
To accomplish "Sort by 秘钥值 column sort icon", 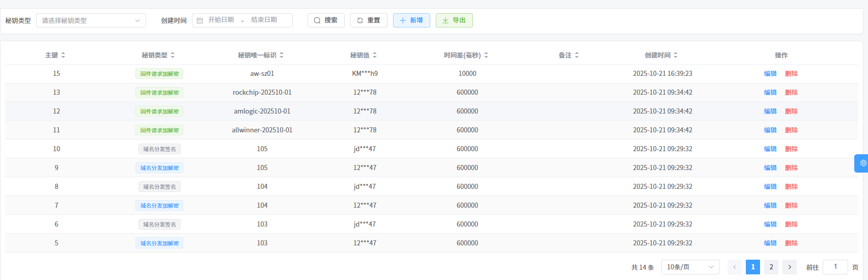I will click(375, 55).
